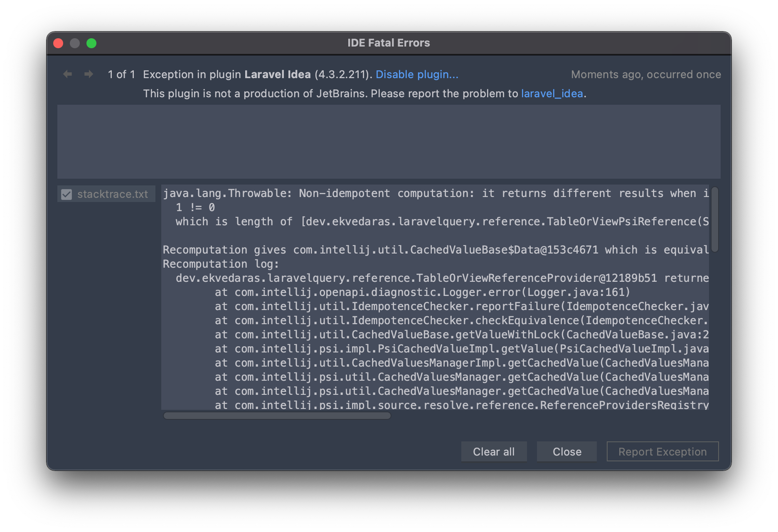Viewport: 778px width, 532px height.
Task: Zoom the window using the green traffic light
Action: (91, 43)
